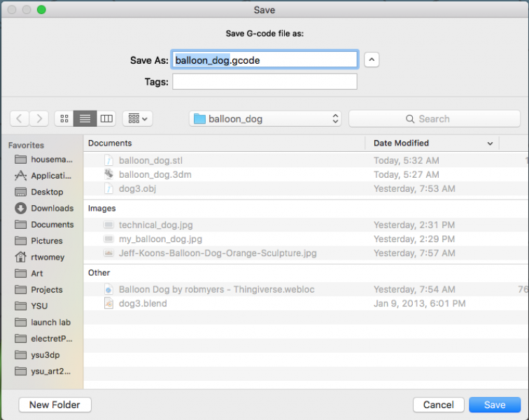Cancel the save dialog
The width and height of the screenshot is (529, 420).
tap(438, 405)
